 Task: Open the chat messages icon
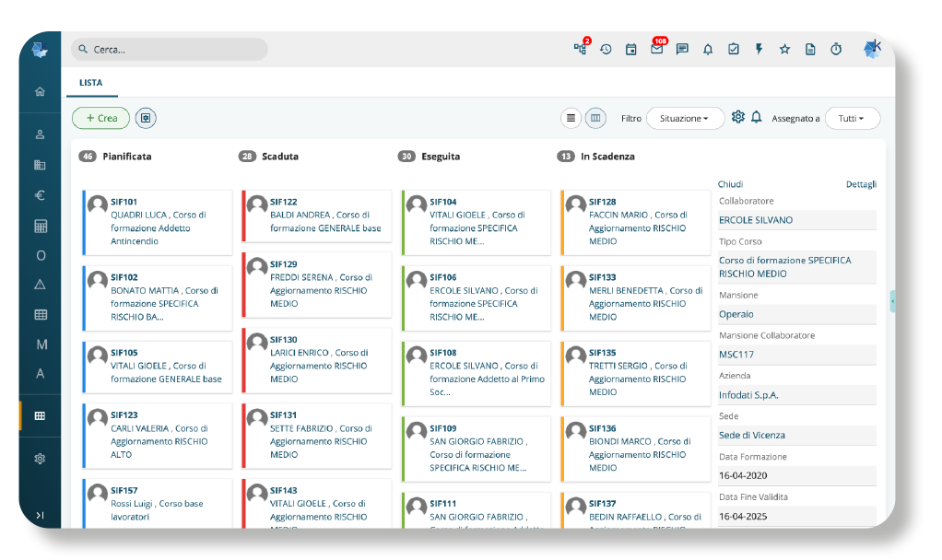click(682, 50)
